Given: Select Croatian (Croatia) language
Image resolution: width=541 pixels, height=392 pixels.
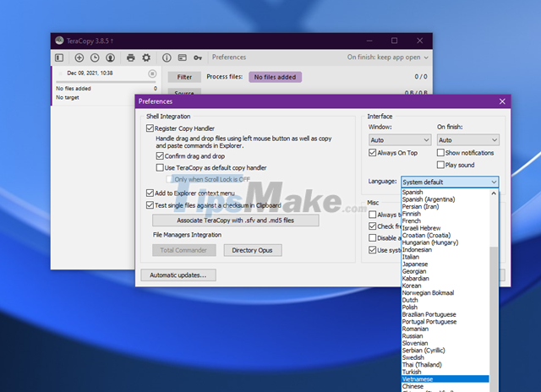Looking at the screenshot, I should (445, 235).
